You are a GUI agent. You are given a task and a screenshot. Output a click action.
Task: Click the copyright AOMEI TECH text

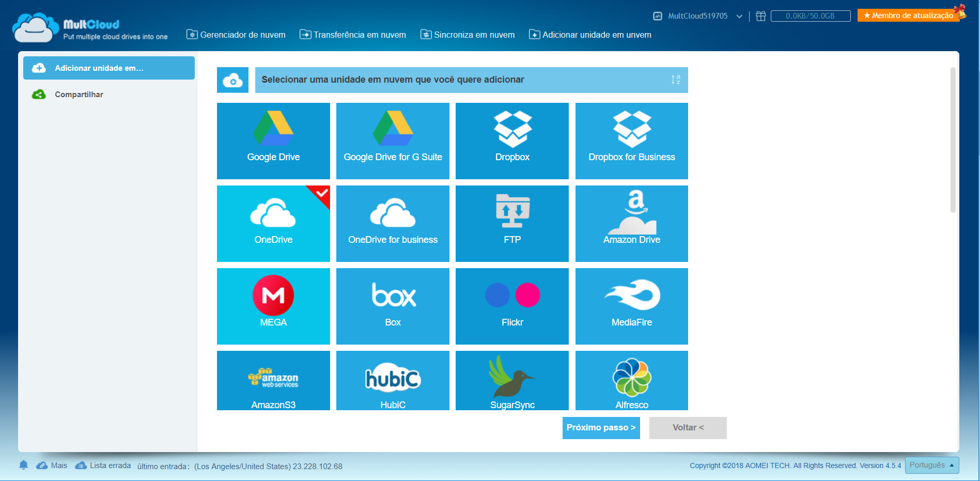pyautogui.click(x=796, y=466)
